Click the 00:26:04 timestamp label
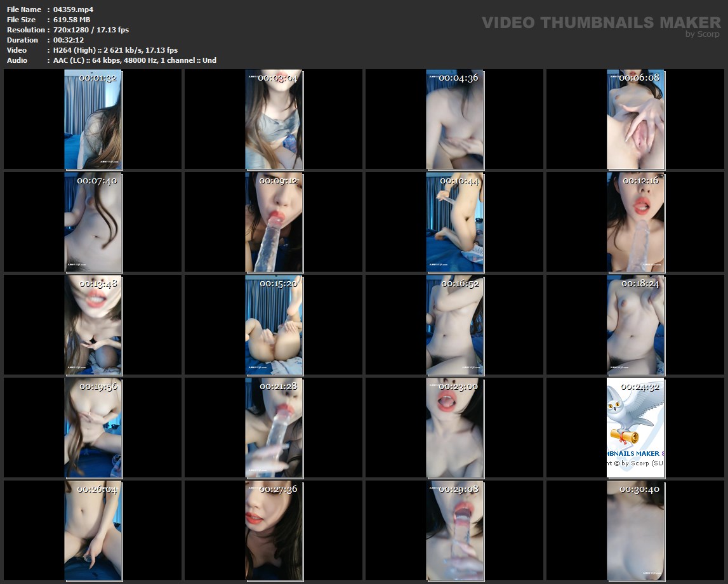The height and width of the screenshot is (584, 728). 96,489
